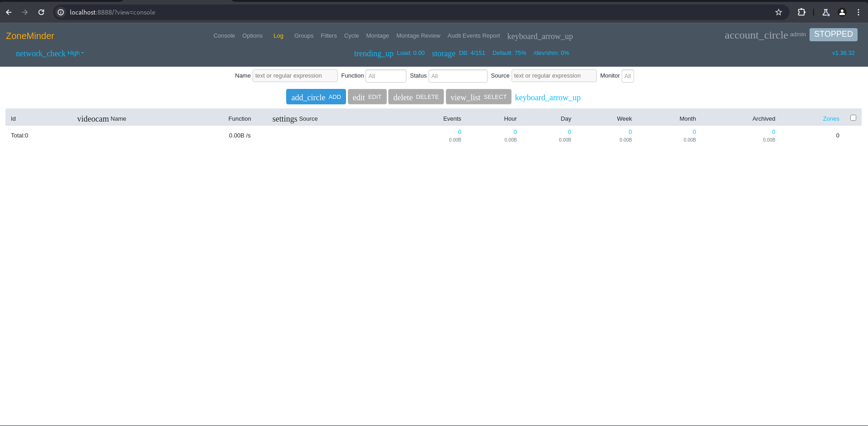The width and height of the screenshot is (868, 426).
Task: Open the Options menu item
Action: [x=252, y=36]
